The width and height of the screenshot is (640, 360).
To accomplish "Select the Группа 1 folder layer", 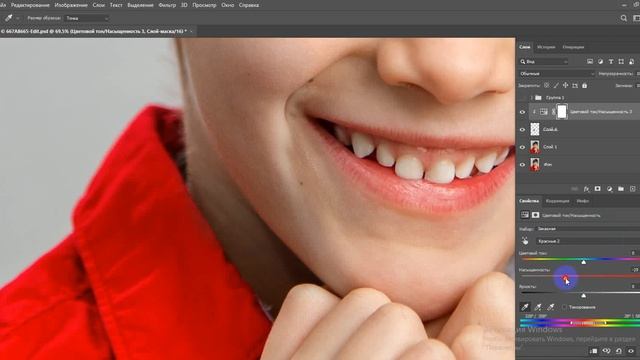I will click(x=538, y=98).
